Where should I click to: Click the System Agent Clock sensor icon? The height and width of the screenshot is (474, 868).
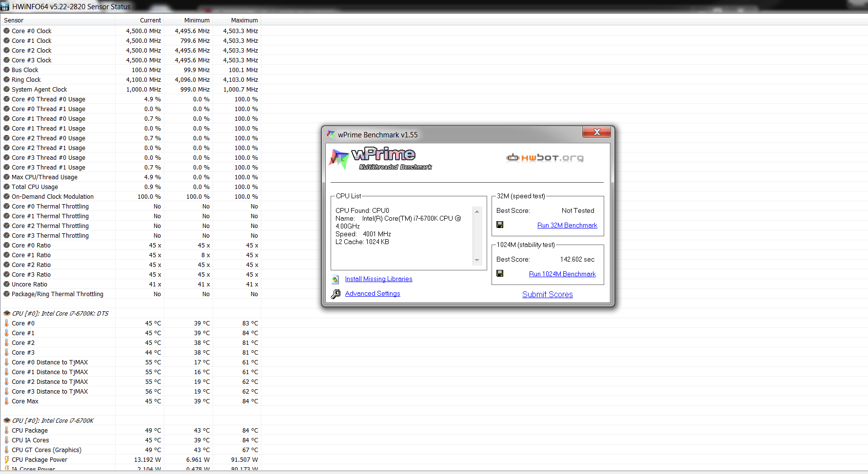7,89
